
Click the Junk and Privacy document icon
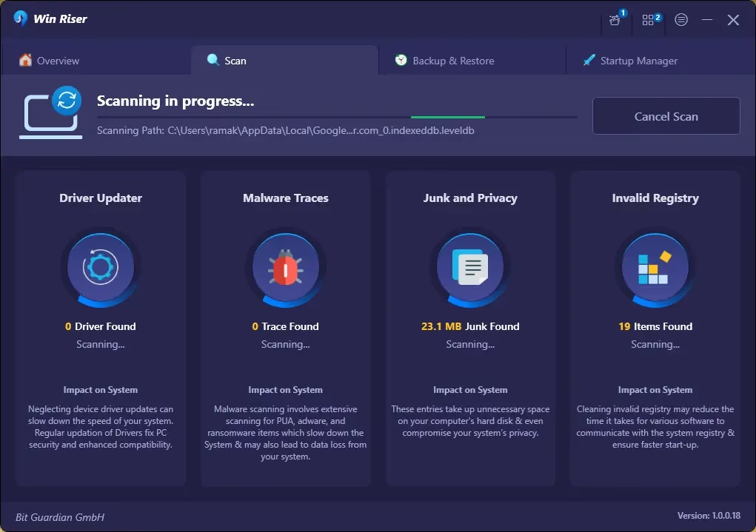pos(470,267)
